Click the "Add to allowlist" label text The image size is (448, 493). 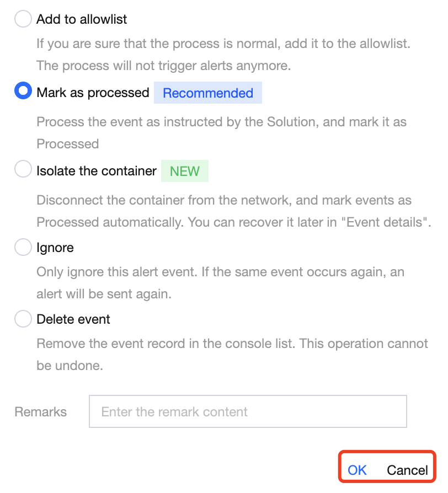tap(82, 20)
